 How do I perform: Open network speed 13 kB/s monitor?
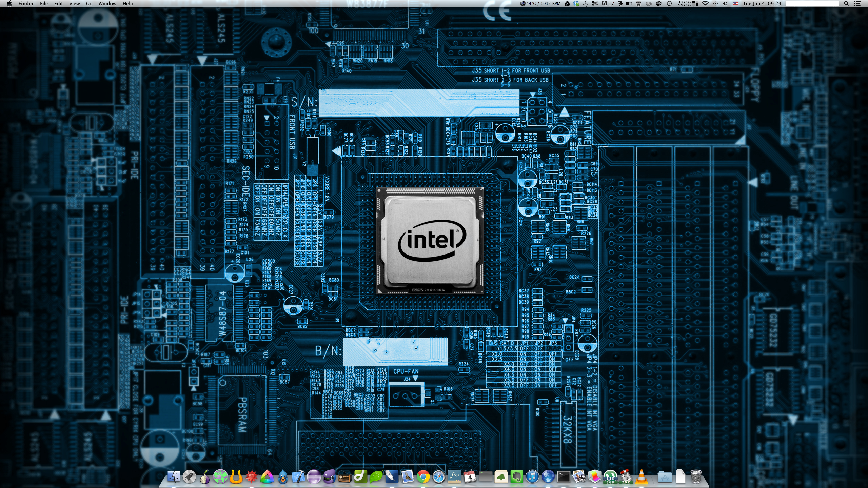coord(688,3)
